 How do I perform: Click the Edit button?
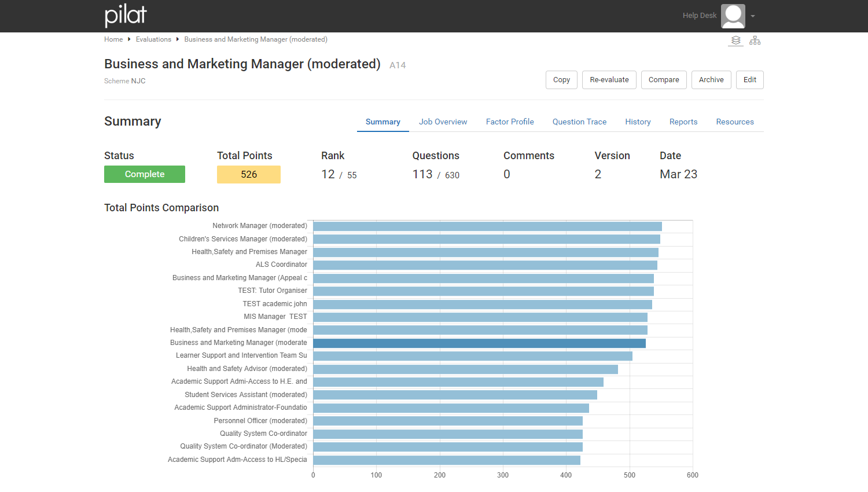[750, 80]
